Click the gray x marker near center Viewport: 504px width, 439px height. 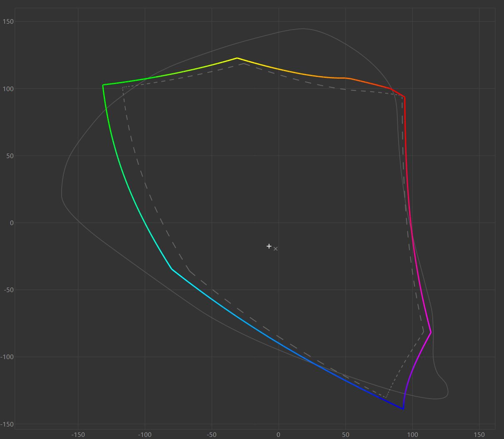pyautogui.click(x=275, y=249)
